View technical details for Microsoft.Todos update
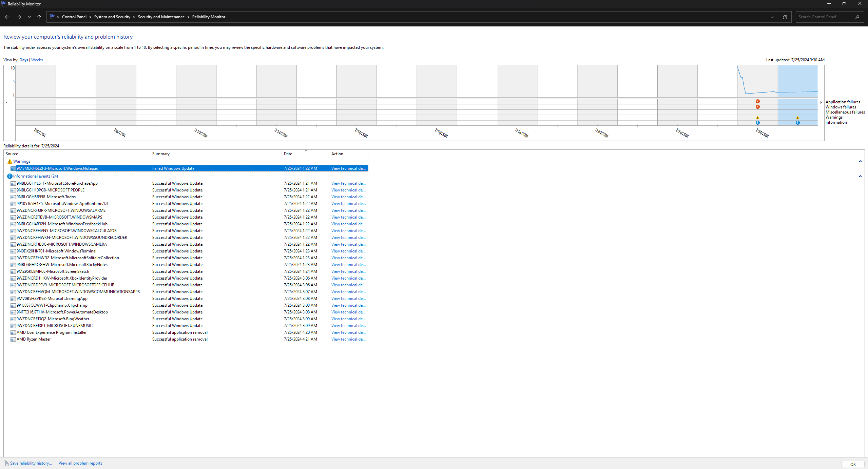The height and width of the screenshot is (469, 868). point(348,197)
